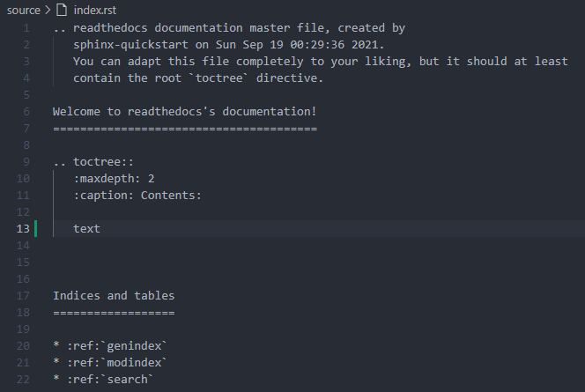The image size is (585, 392).
Task: Click the :caption: Contents: option line
Action: coord(137,196)
